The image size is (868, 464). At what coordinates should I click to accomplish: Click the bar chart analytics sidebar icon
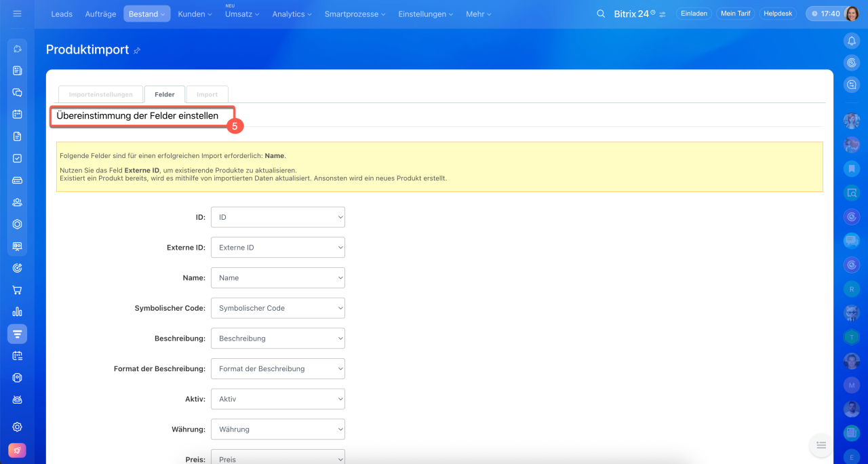[x=18, y=311]
